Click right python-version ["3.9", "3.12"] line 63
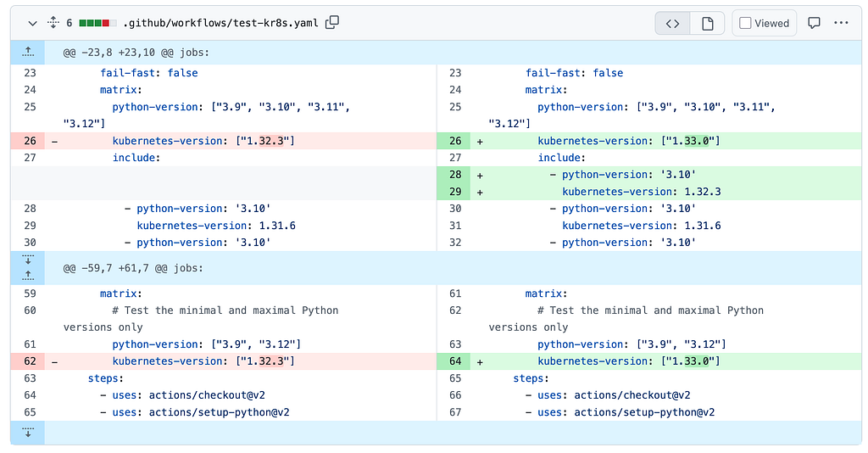The image size is (868, 453). 632,344
